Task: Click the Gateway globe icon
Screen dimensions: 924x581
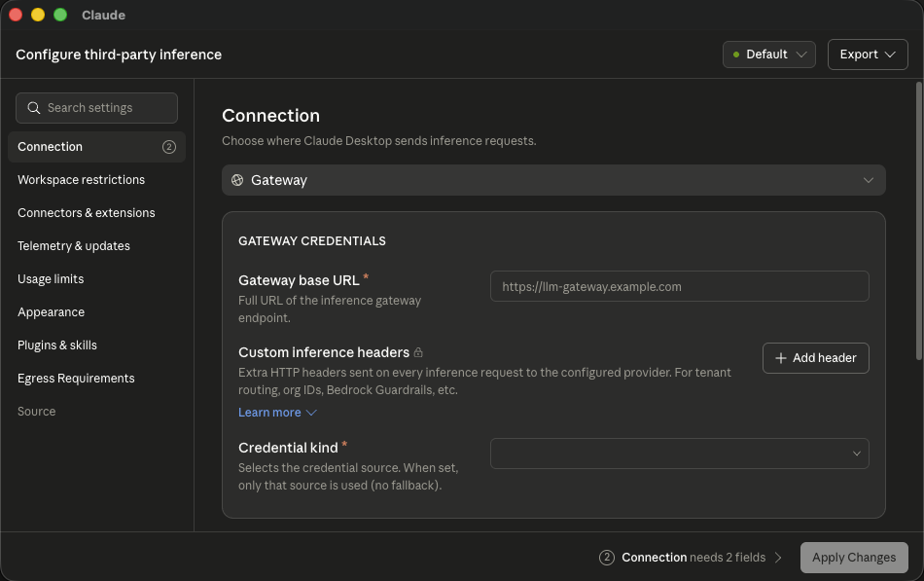Action: tap(237, 180)
